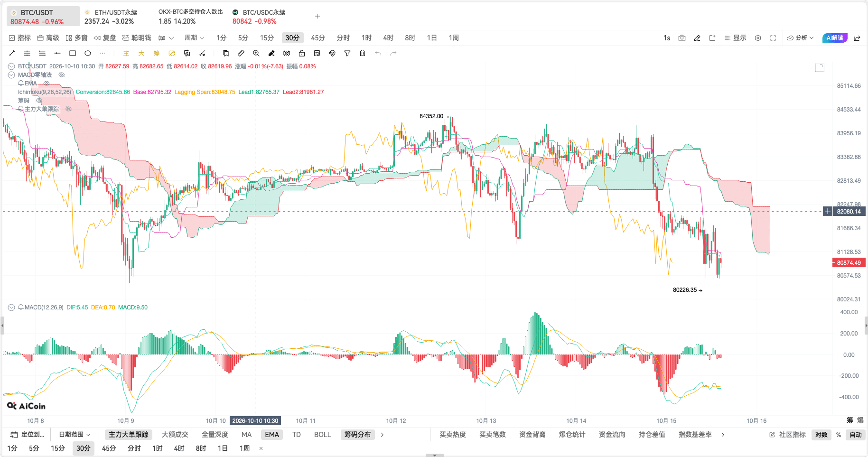Image resolution: width=868 pixels, height=457 pixels.
Task: Click the 定位到 locate button
Action: tap(28, 435)
